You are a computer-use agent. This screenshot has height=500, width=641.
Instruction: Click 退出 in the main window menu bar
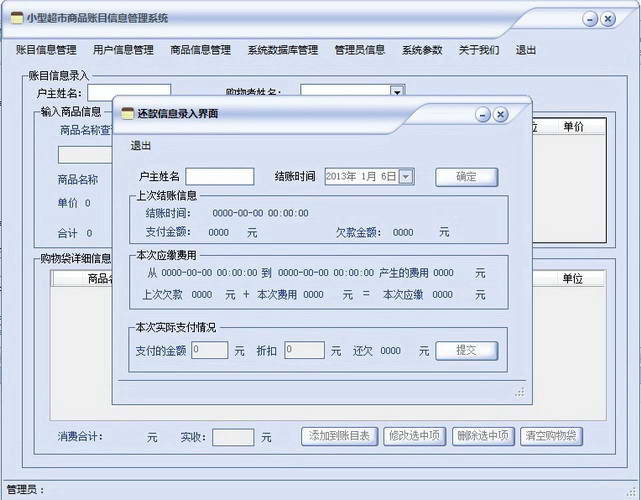[x=526, y=50]
